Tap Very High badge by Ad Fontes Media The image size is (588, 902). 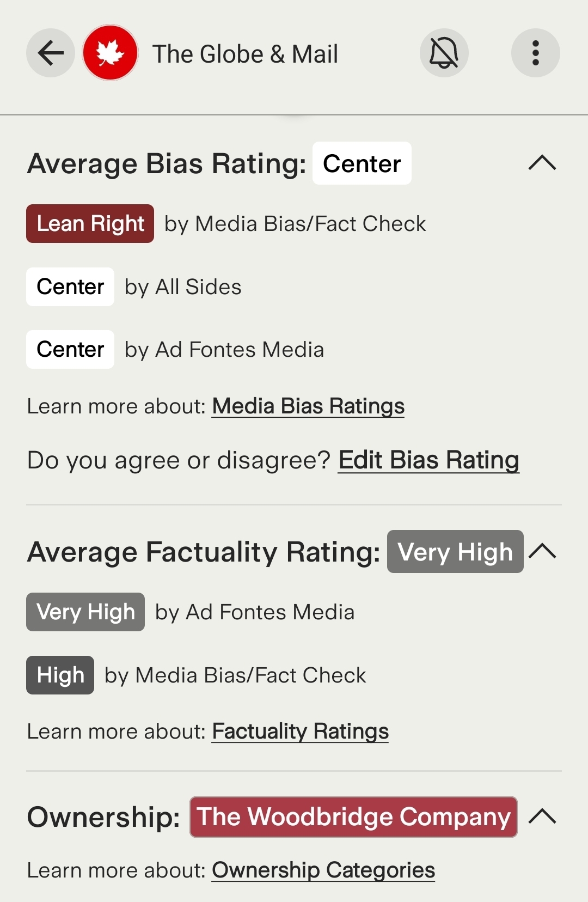pos(85,612)
